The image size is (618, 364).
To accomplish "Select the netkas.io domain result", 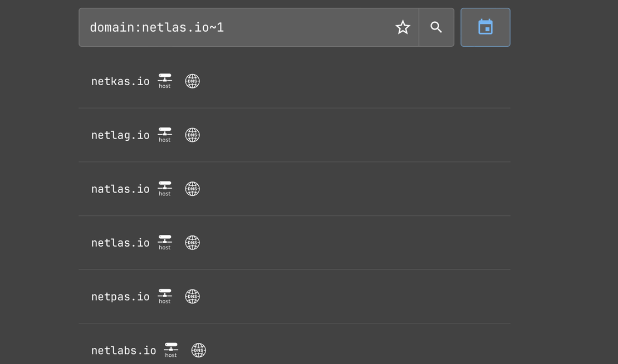I will tap(120, 81).
